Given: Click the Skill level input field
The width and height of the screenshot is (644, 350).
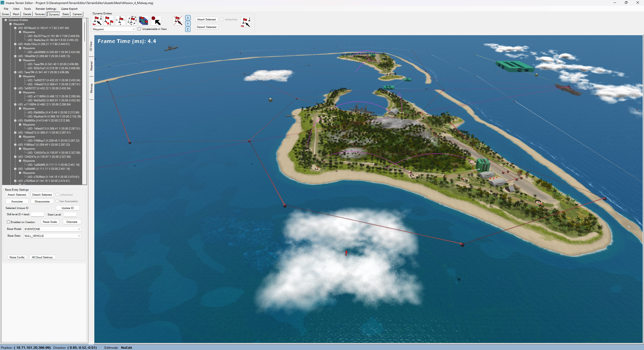Looking at the screenshot, I should tap(37, 214).
